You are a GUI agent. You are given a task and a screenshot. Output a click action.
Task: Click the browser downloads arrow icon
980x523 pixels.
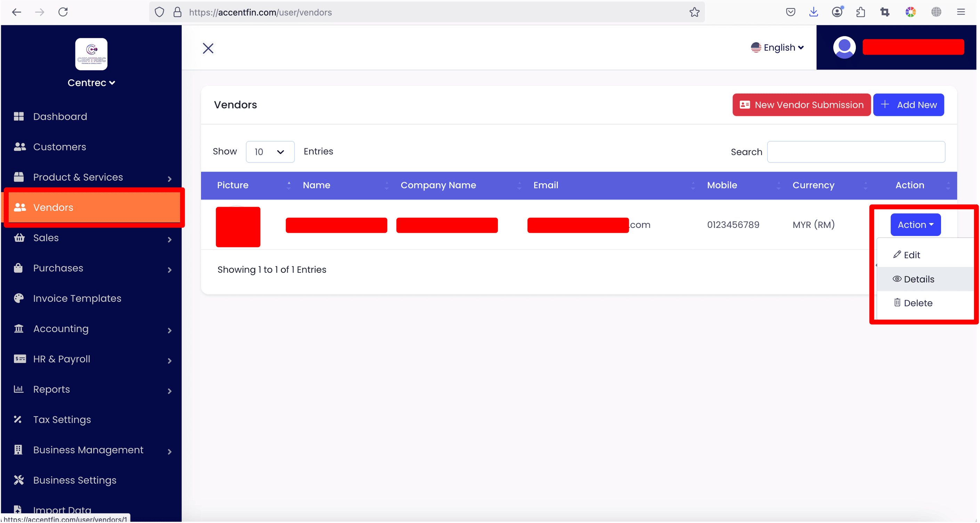tap(813, 12)
